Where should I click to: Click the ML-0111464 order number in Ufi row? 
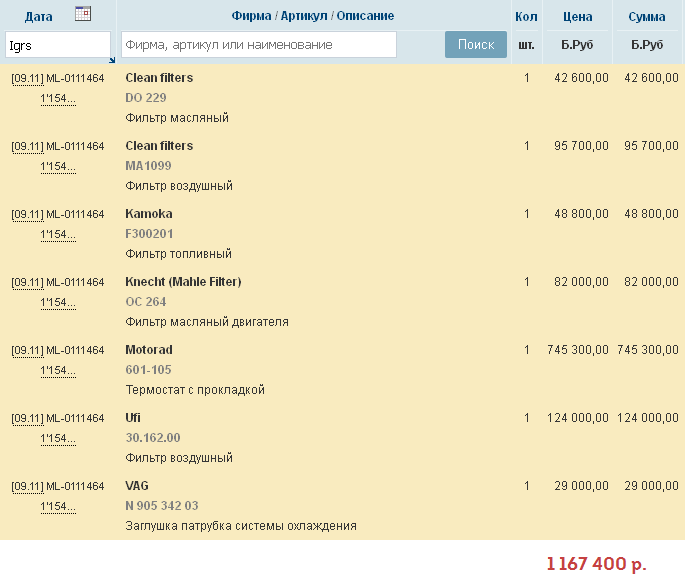[x=75, y=419]
